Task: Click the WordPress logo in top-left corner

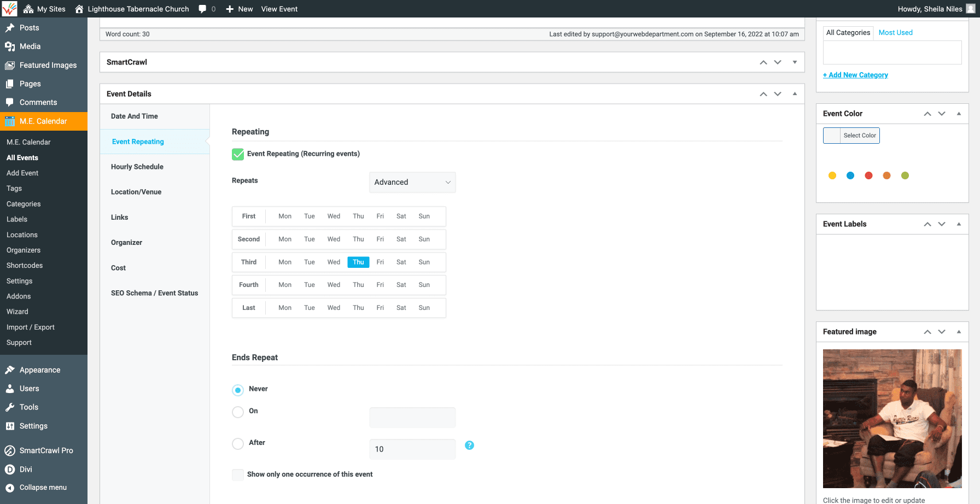Action: click(9, 9)
